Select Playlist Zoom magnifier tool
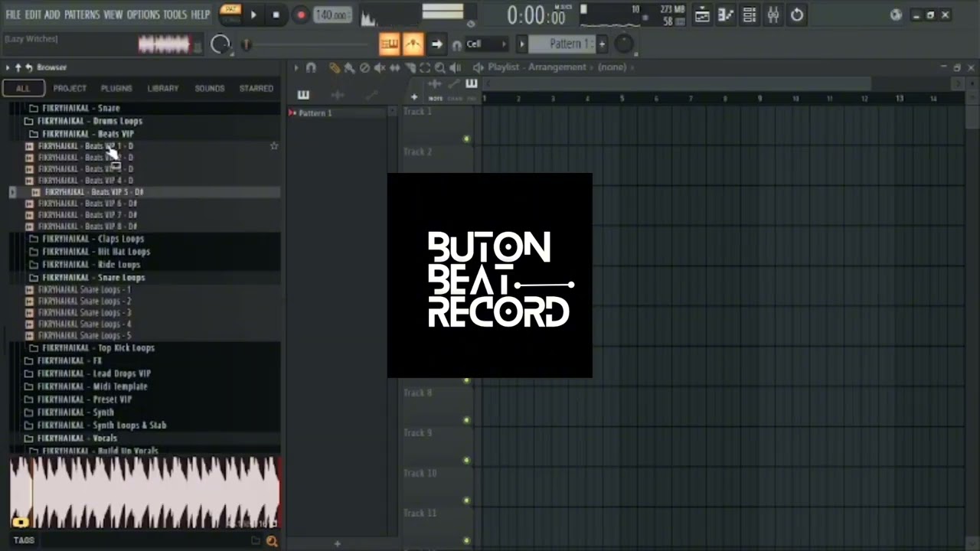Image resolution: width=980 pixels, height=551 pixels. coord(439,68)
